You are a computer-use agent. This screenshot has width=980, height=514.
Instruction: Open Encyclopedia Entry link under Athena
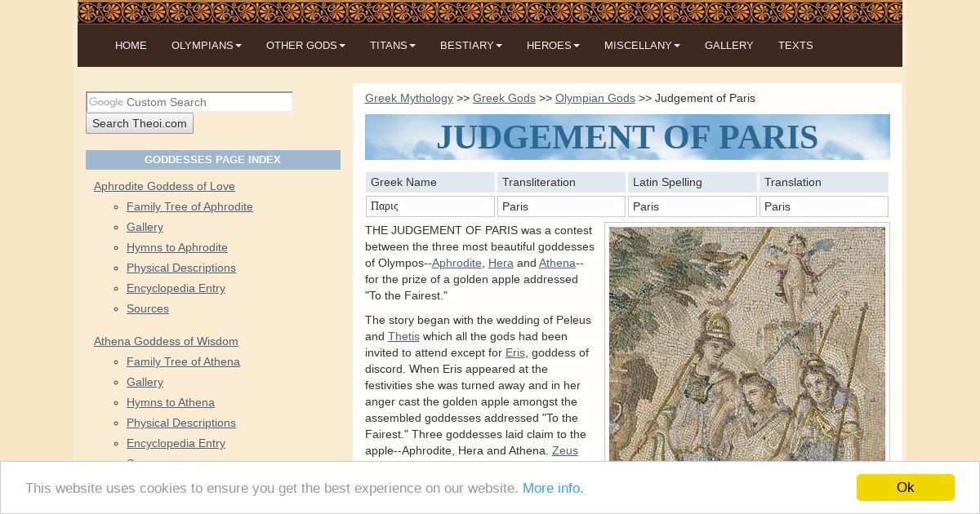pyautogui.click(x=176, y=443)
